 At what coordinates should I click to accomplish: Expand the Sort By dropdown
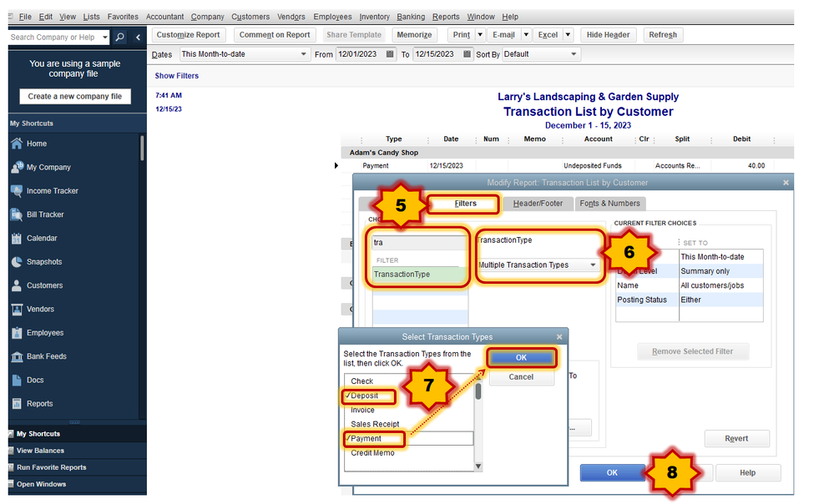tap(574, 54)
